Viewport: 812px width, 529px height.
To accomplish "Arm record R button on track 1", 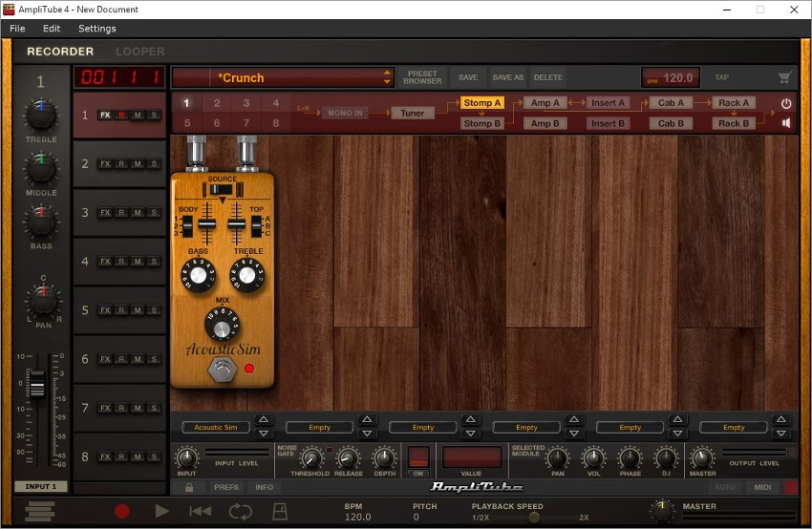I will coord(121,115).
